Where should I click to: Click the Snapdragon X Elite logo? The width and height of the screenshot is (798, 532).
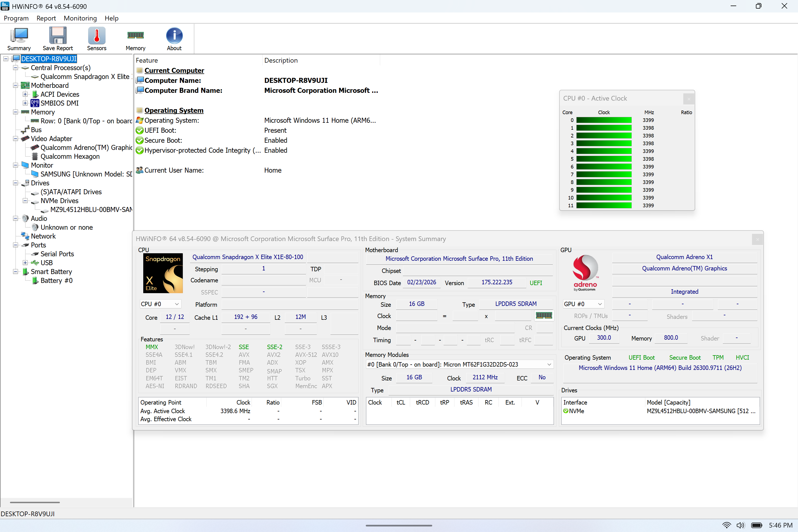click(163, 273)
